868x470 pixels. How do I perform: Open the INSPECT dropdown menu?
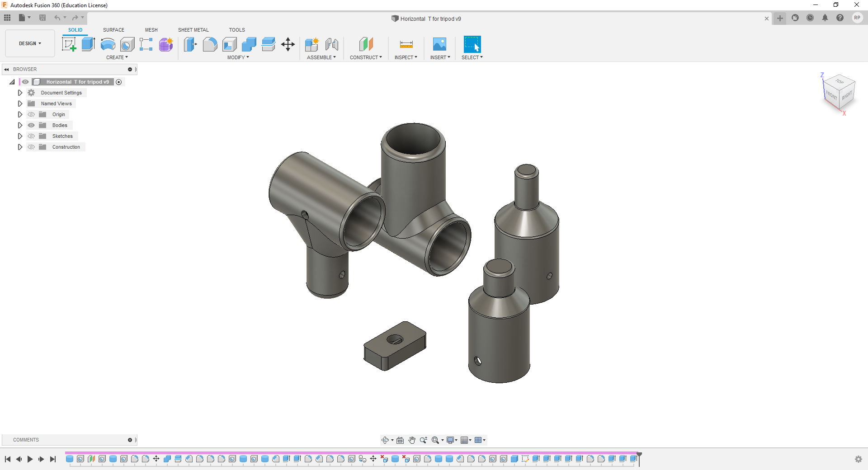406,57
